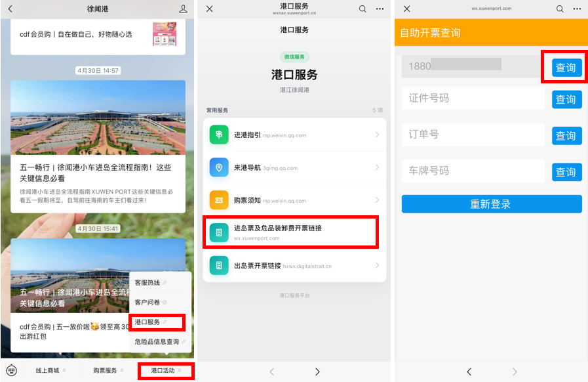Go forward in 港口服务 browser footer

point(317,371)
